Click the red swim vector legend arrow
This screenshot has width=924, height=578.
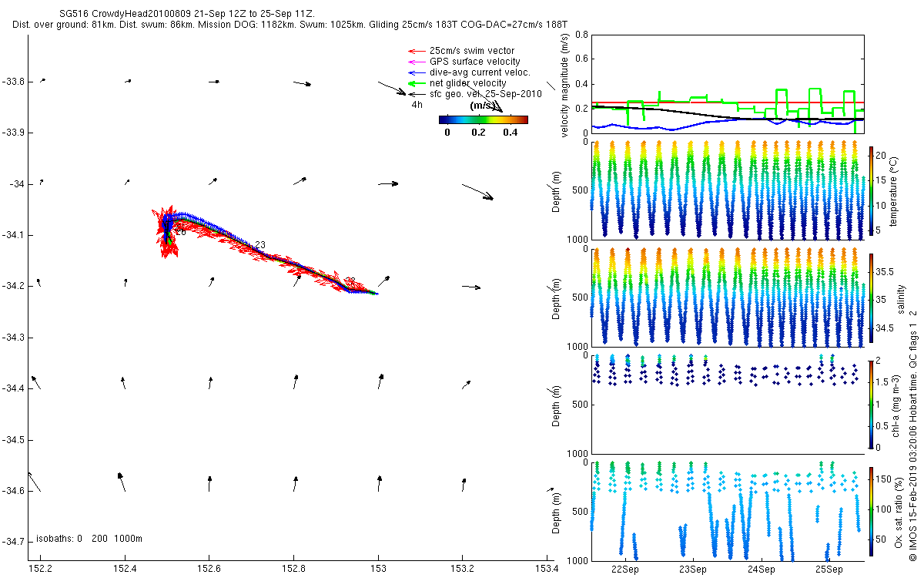click(417, 51)
